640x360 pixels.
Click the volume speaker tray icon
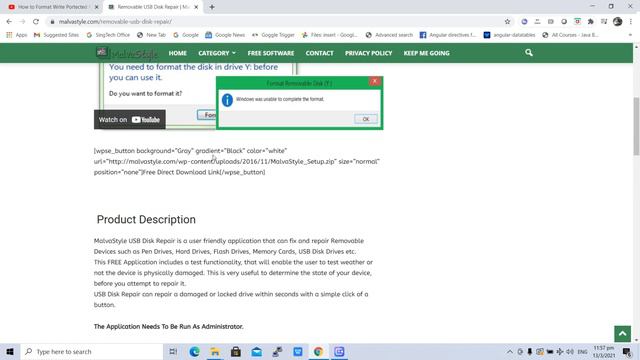tap(570, 351)
